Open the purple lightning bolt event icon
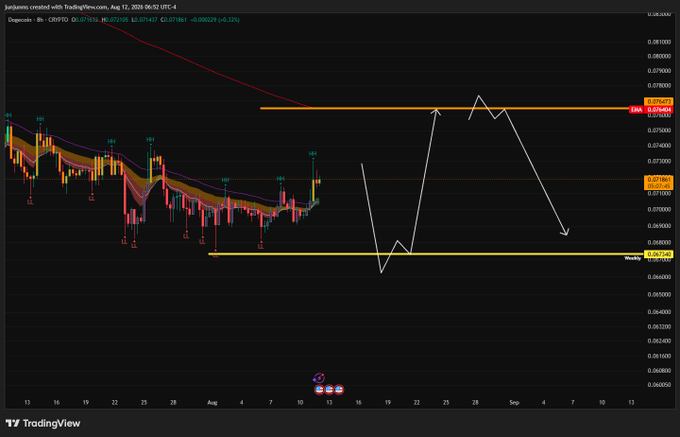Image resolution: width=680 pixels, height=437 pixels. 319,378
